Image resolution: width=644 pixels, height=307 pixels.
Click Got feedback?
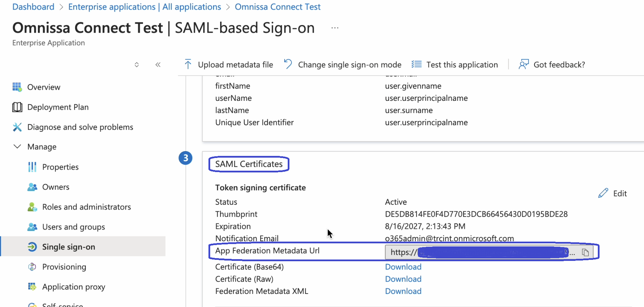click(x=559, y=64)
